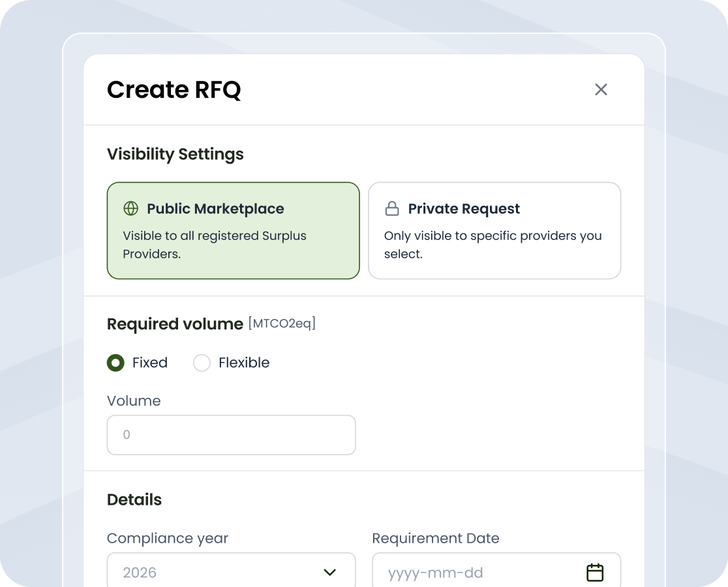Viewport: 728px width, 587px height.
Task: Expand the Compliance year dropdown
Action: pos(231,572)
